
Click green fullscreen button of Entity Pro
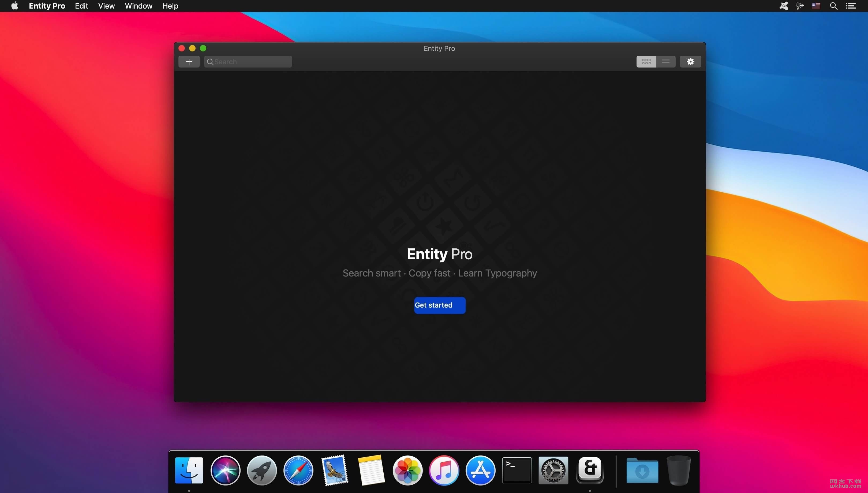pos(203,48)
